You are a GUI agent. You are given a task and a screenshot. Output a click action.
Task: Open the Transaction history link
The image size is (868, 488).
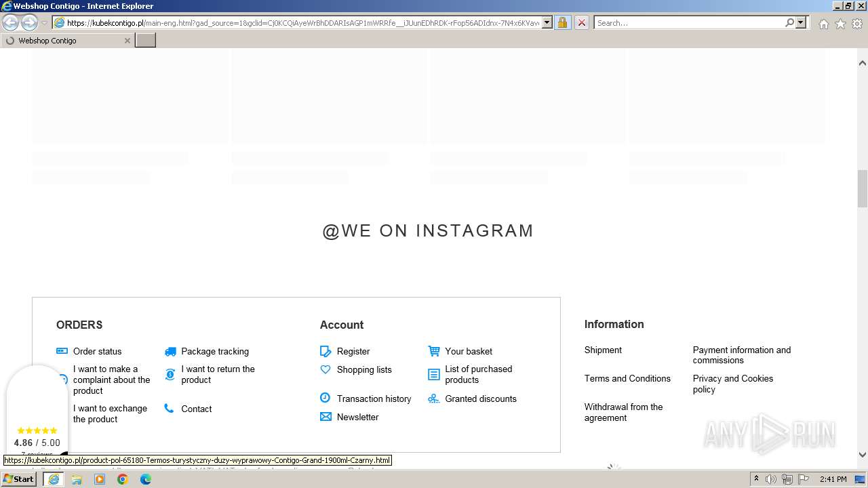point(374,399)
